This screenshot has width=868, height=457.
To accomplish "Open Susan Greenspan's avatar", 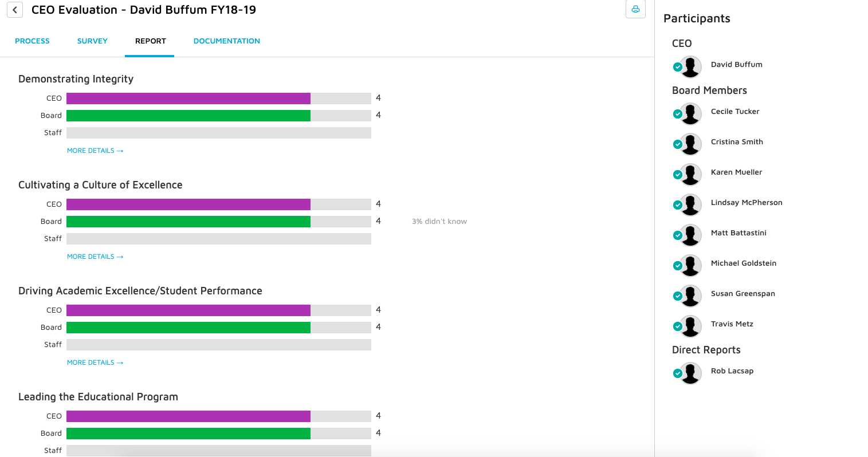I will (x=691, y=296).
